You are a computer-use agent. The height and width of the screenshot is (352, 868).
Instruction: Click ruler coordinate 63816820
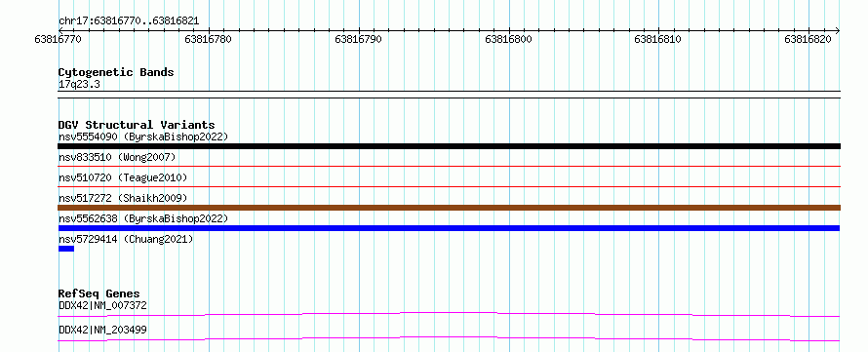pyautogui.click(x=808, y=39)
